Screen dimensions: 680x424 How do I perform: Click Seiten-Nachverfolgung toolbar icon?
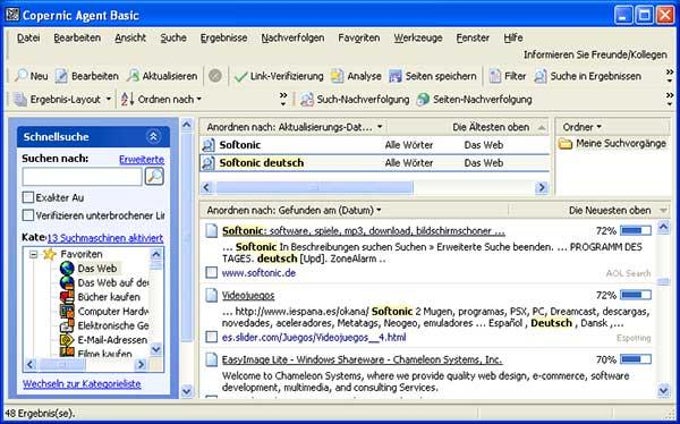423,100
